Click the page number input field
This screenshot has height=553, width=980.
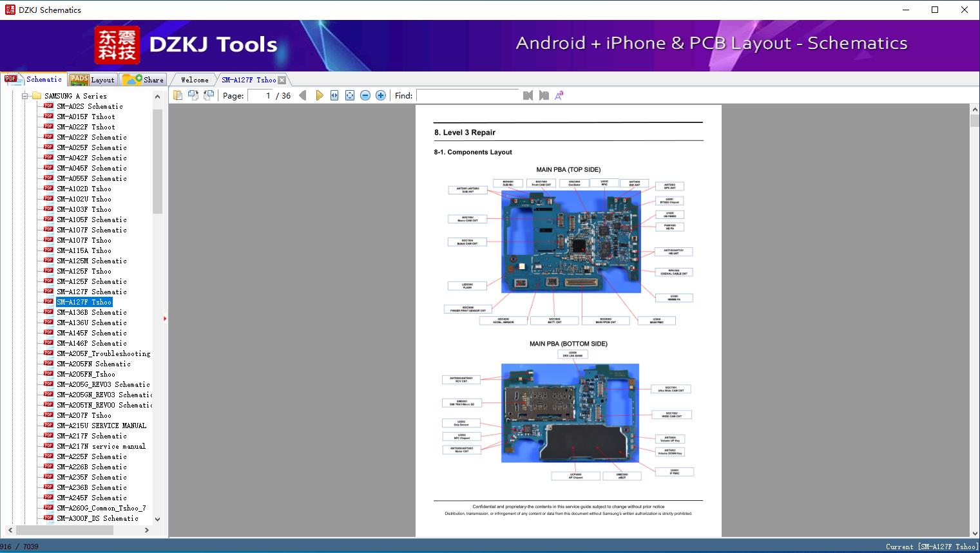(x=260, y=95)
